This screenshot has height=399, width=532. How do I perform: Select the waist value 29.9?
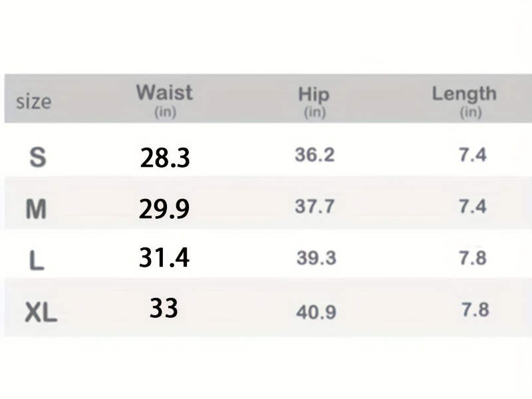[164, 209]
